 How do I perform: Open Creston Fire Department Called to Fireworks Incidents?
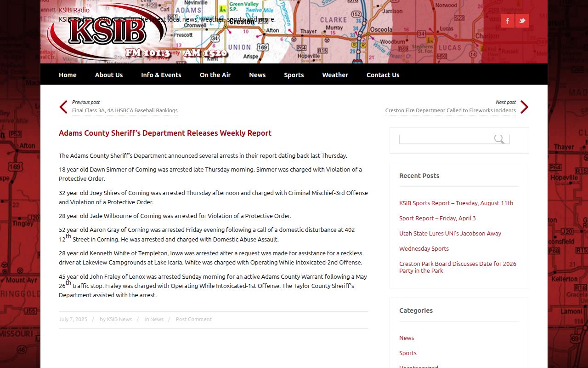tap(451, 110)
